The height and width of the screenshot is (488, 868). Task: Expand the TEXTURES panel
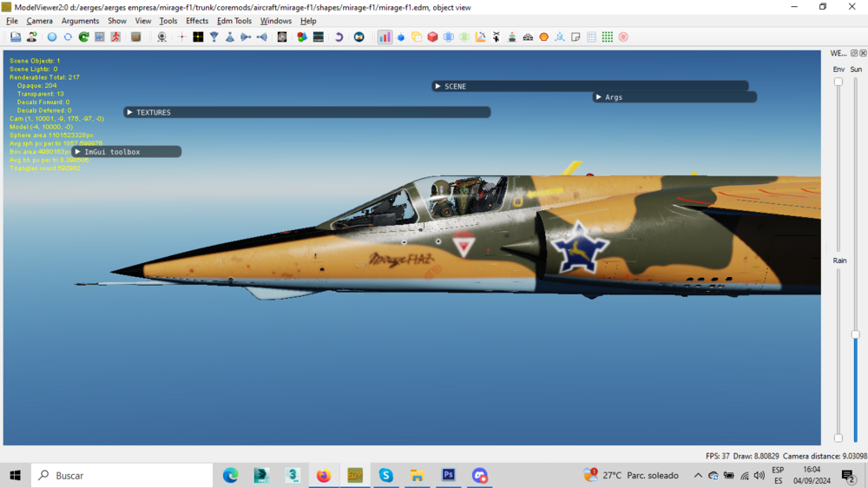(x=130, y=112)
